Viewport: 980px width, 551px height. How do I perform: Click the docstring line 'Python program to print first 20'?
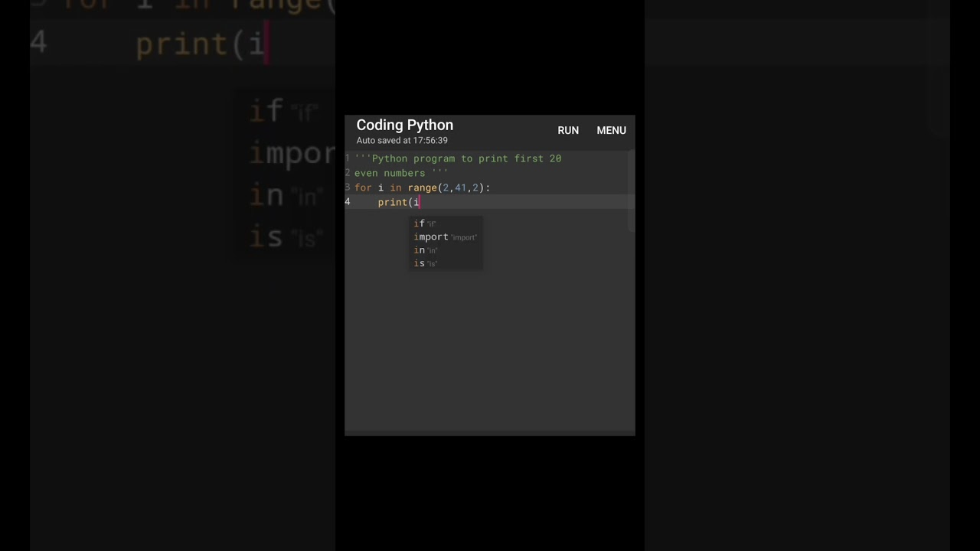point(458,158)
